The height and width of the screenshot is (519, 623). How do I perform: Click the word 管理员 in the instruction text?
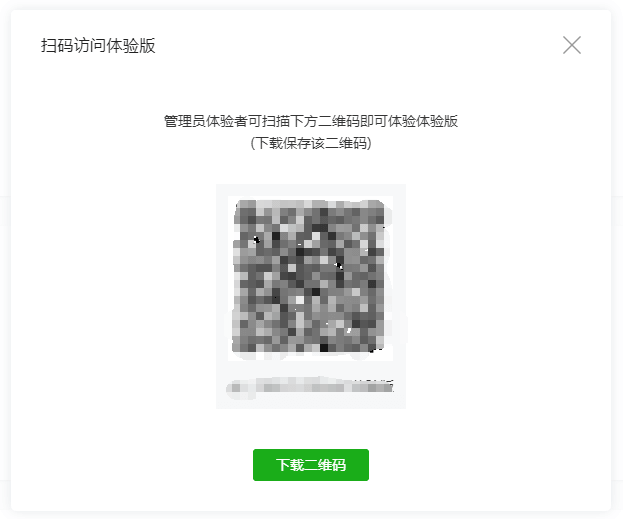pos(185,121)
